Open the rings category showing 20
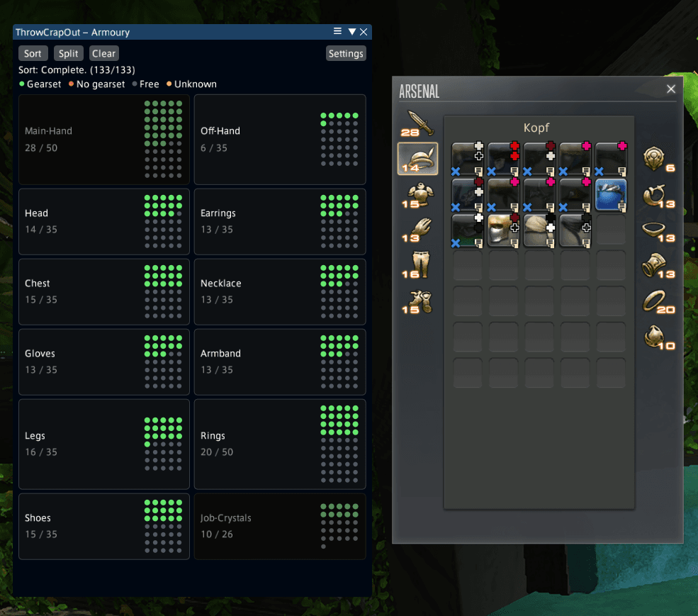The image size is (698, 616). pos(659,301)
